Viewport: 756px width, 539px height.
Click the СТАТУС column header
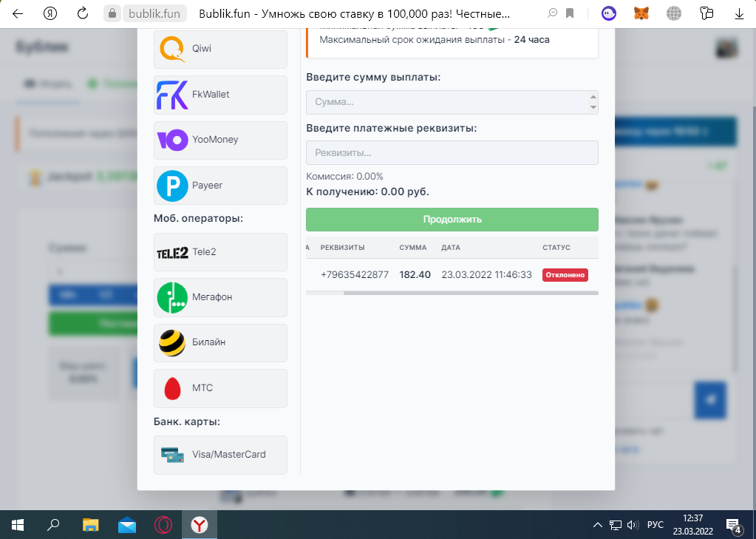click(556, 248)
